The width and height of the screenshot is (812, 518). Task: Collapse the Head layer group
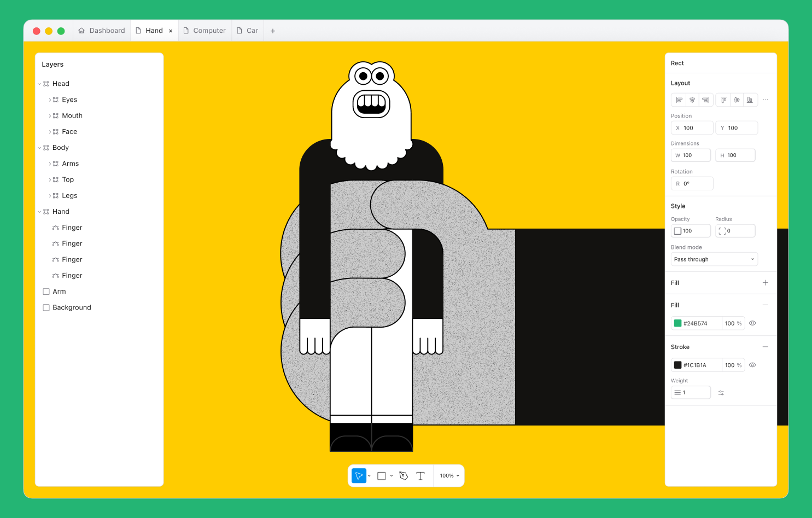(x=39, y=84)
